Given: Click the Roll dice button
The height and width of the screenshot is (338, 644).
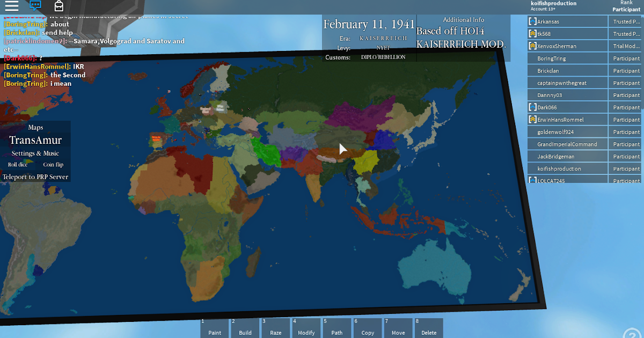Looking at the screenshot, I should point(18,165).
